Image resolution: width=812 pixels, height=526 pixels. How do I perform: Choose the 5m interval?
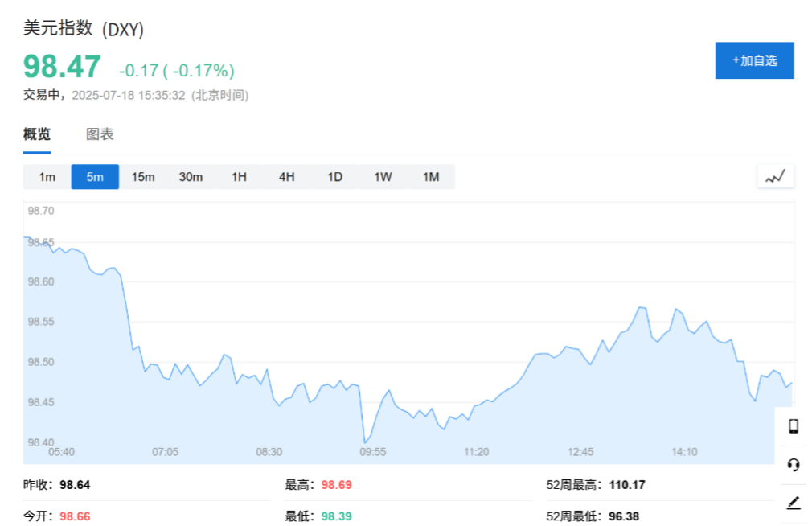click(95, 177)
